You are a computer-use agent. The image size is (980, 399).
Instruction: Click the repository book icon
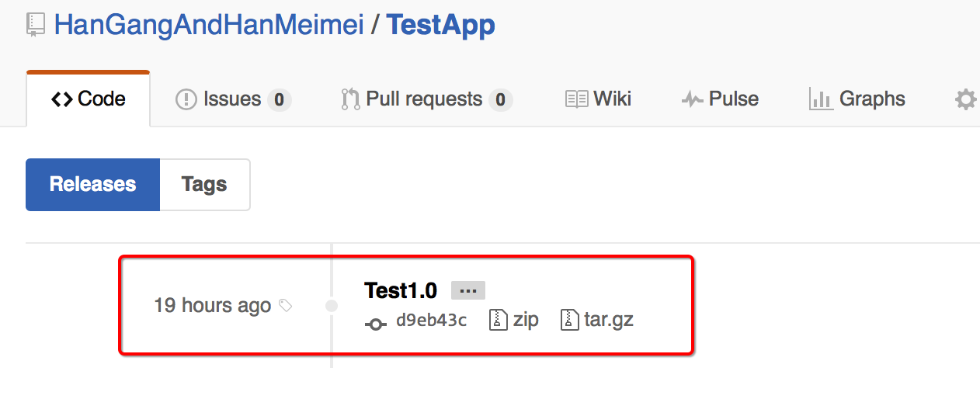35,25
